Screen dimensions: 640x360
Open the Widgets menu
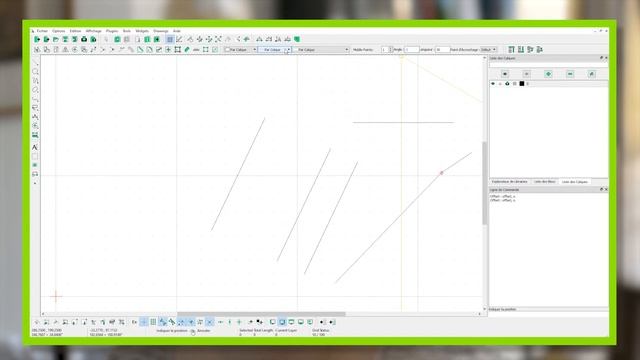point(142,31)
